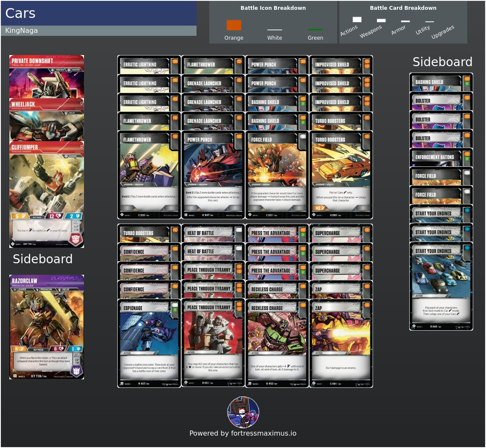Click the "Battle Icon Breakdown" heading
Viewport: 486px width, 448px height.
273,8
